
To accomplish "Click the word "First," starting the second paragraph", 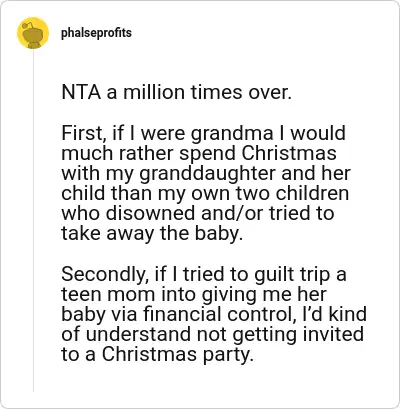I will [x=85, y=133].
